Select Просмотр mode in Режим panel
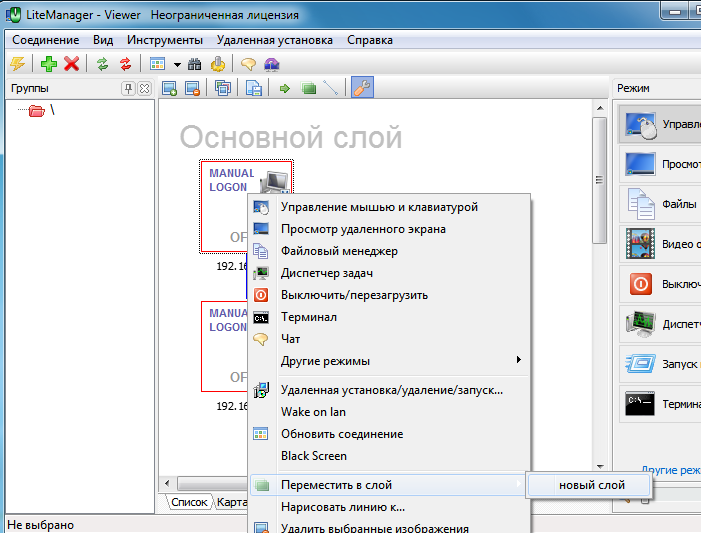The width and height of the screenshot is (701, 533). (x=660, y=164)
